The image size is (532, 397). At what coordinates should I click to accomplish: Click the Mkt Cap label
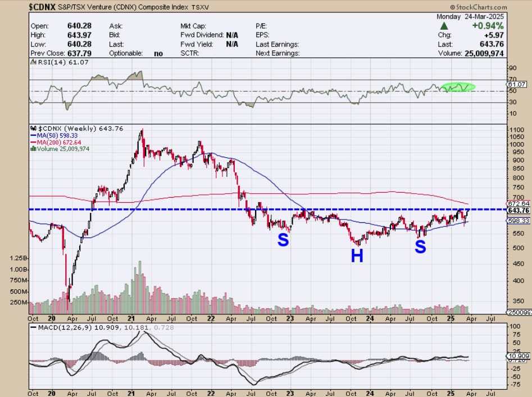pos(193,26)
